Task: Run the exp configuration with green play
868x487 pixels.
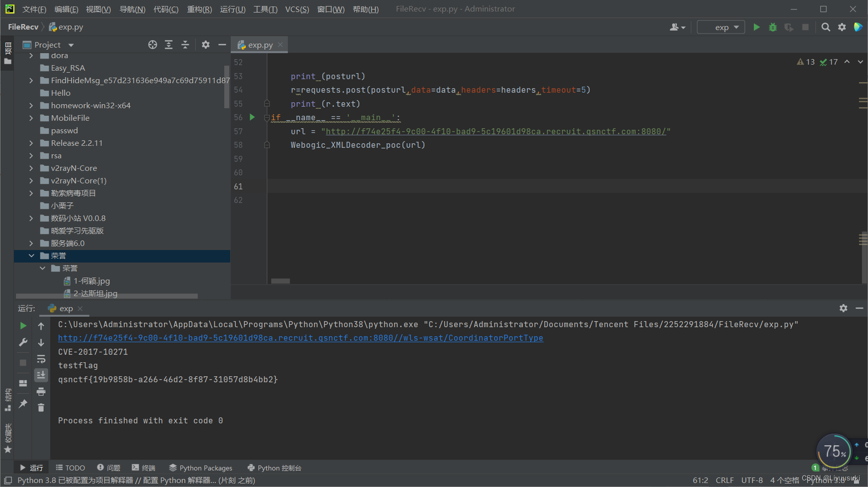Action: pos(756,27)
